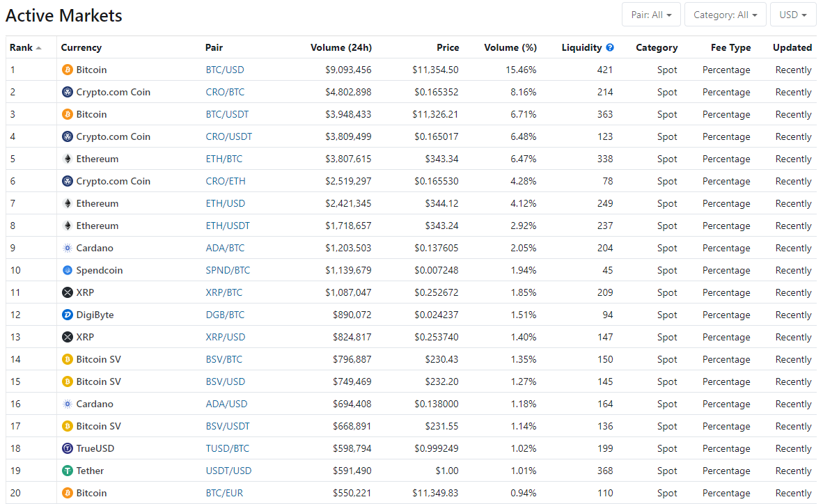The height and width of the screenshot is (504, 823).
Task: Click the $11,354.50 price value
Action: click(435, 70)
